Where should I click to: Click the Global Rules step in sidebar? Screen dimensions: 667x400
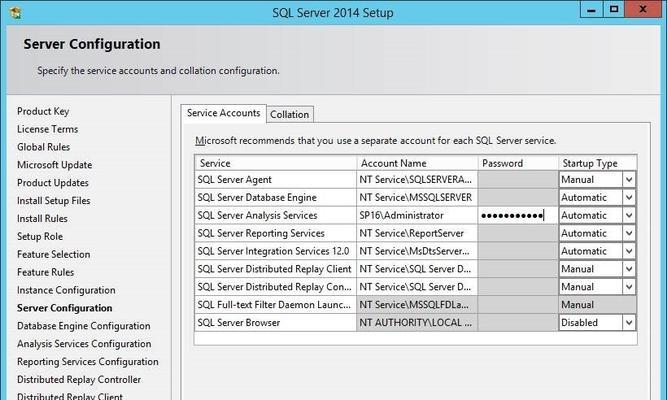[43, 147]
